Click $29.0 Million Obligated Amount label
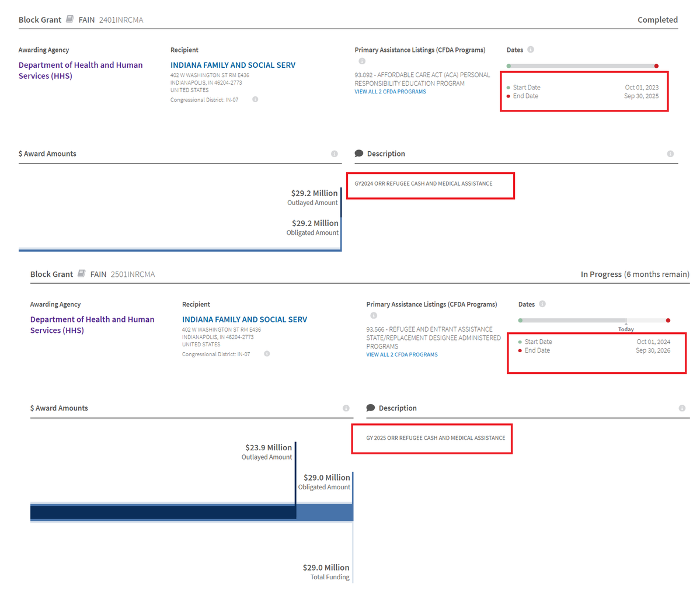This screenshot has height=591, width=700. (x=324, y=482)
